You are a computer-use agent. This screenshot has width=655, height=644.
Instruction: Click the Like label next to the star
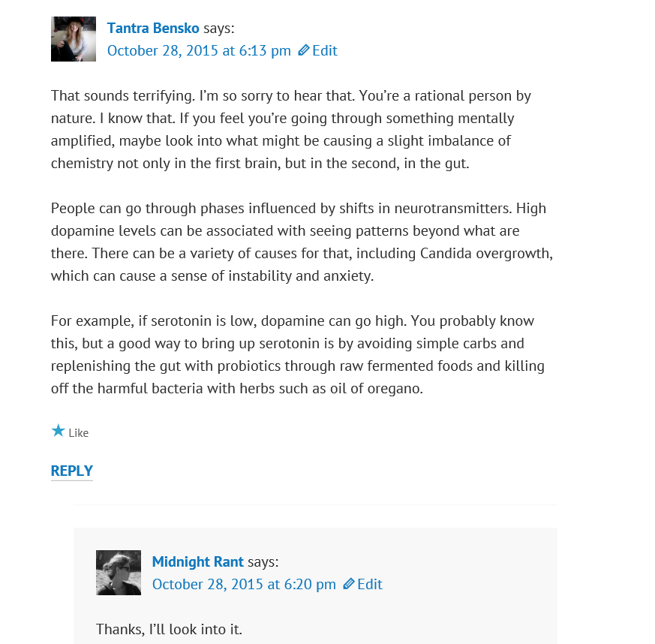(x=79, y=433)
